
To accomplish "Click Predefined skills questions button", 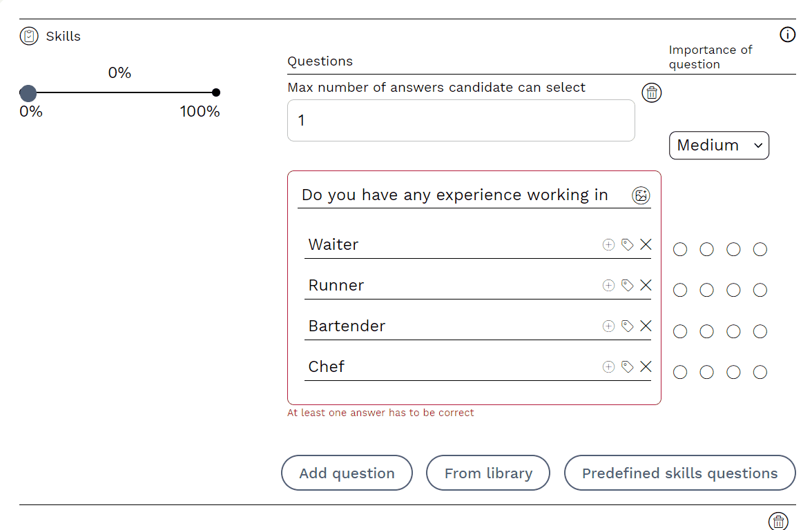I will [x=679, y=473].
